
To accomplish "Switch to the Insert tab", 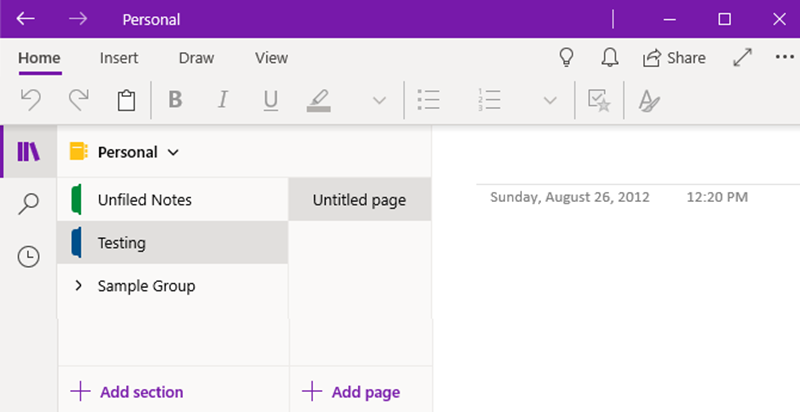I will pyautogui.click(x=119, y=58).
